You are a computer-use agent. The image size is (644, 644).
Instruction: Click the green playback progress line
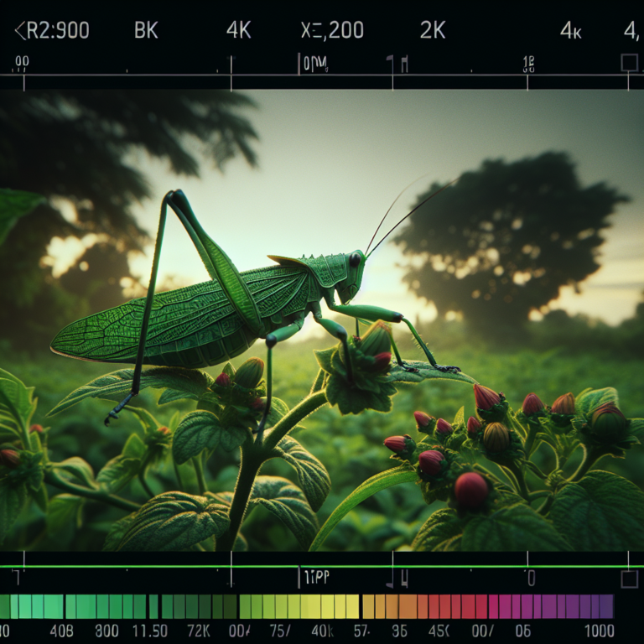pyautogui.click(x=322, y=567)
